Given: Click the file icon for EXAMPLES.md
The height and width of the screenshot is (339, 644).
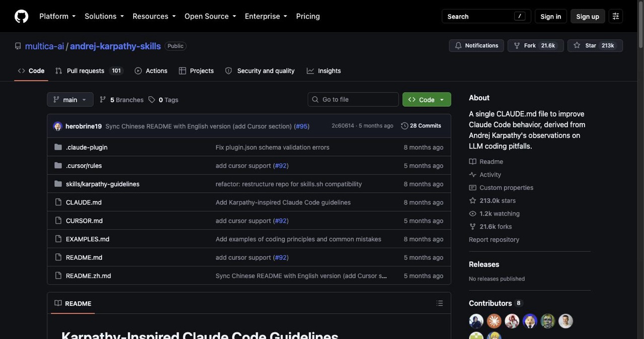Looking at the screenshot, I should (58, 239).
